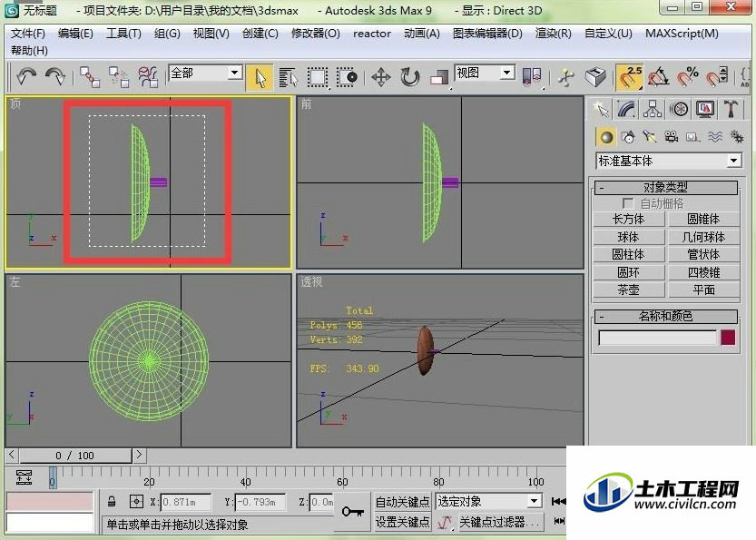Screen dimensions: 756x540
Task: Click the Redo arrow icon
Action: click(54, 77)
